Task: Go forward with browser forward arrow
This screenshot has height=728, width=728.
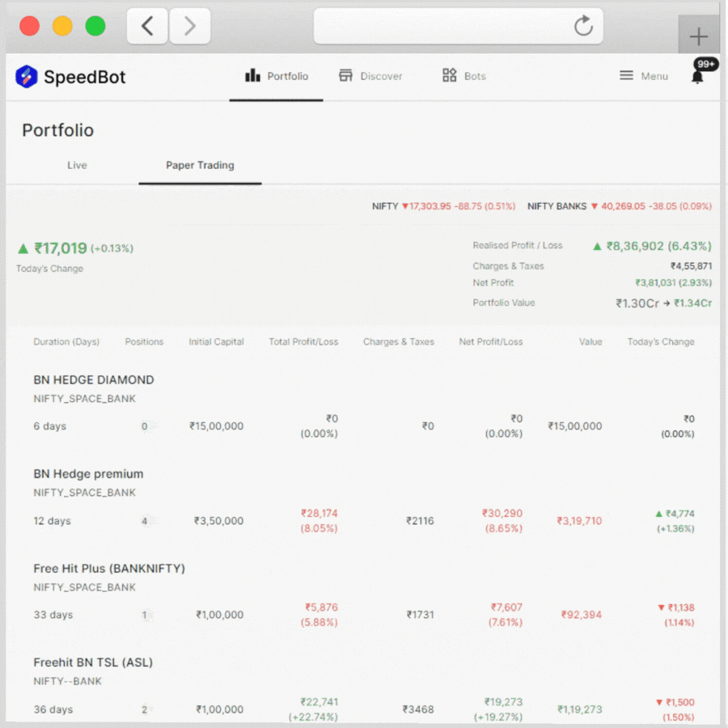Action: 190,26
